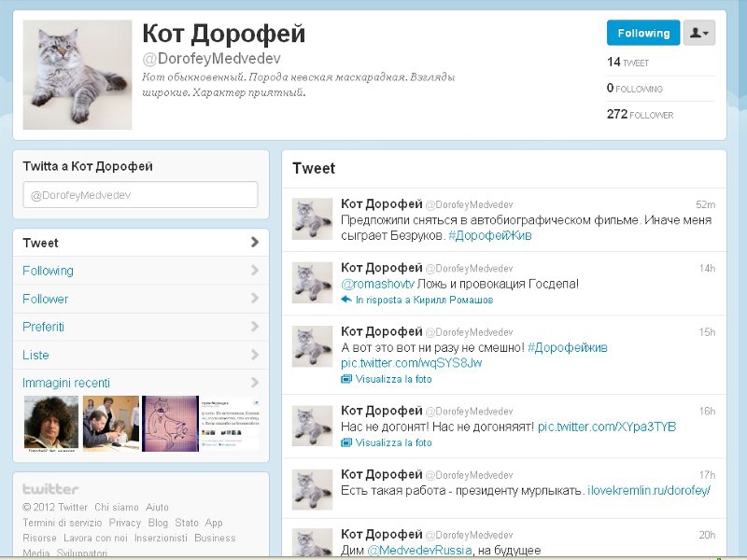Click the blue Following button
The image size is (747, 560).
(x=643, y=33)
